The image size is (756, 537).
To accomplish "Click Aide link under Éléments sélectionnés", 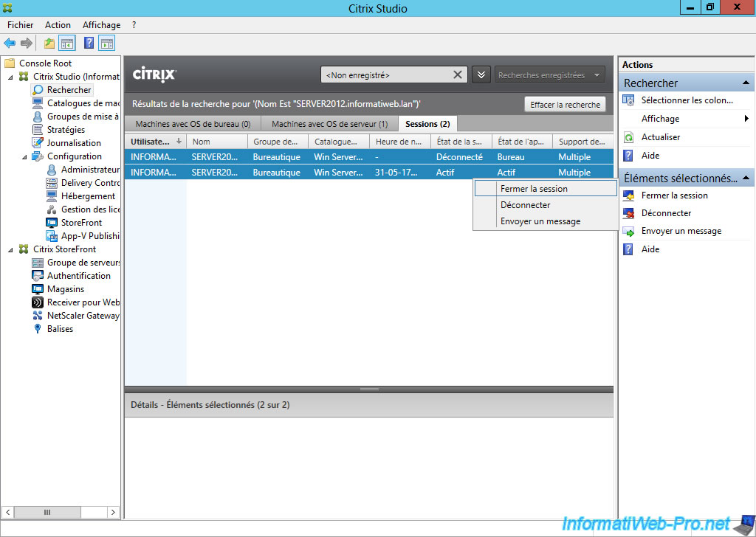I will pos(650,249).
